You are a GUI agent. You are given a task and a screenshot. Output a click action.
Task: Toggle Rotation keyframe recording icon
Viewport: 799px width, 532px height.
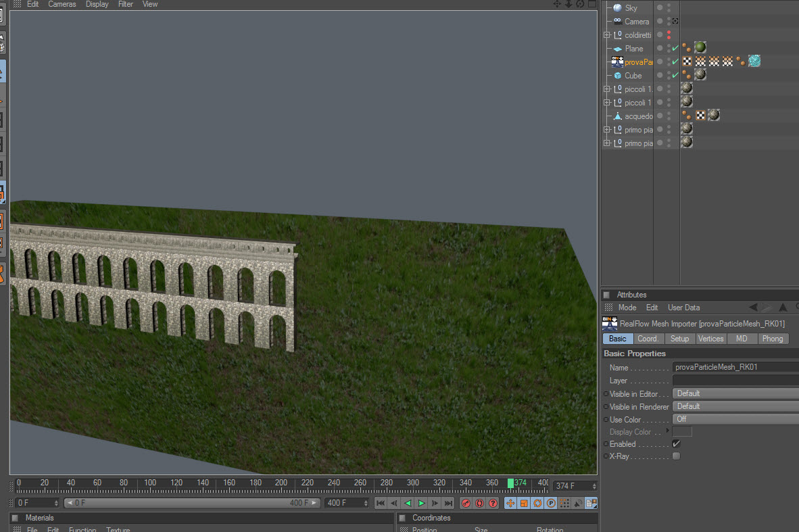[x=537, y=503]
